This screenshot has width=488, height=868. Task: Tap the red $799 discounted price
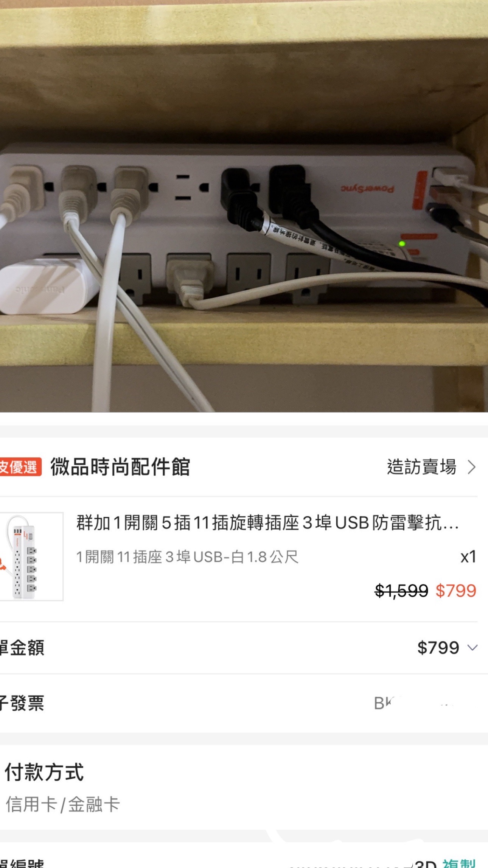[x=456, y=591]
